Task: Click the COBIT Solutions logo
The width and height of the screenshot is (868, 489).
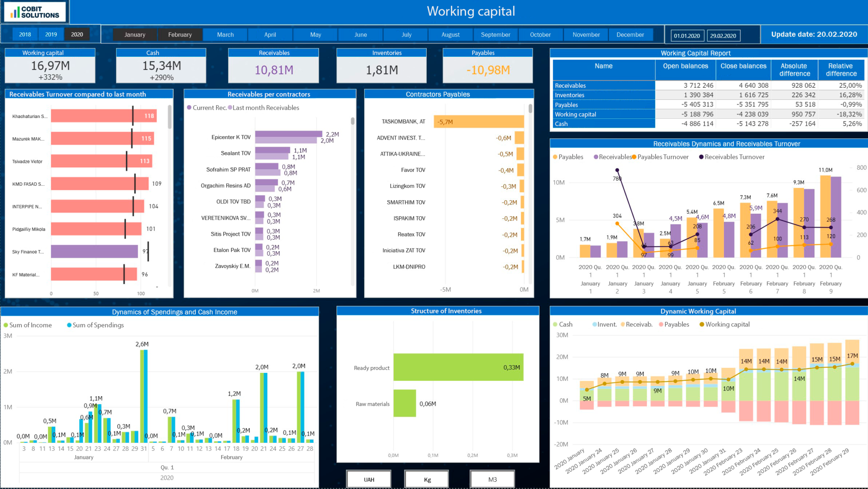Action: pos(36,11)
